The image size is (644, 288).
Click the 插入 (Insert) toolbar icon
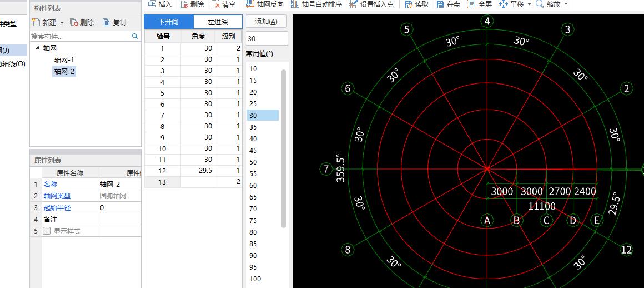(152, 4)
